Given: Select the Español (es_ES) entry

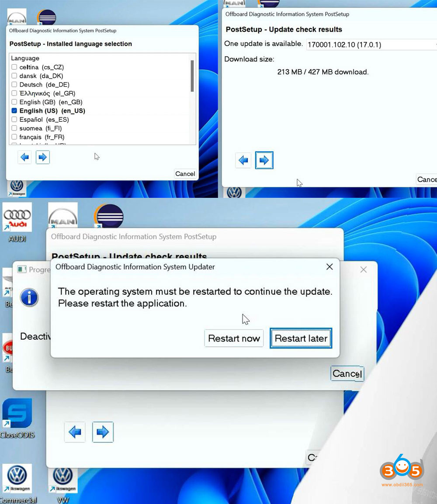Looking at the screenshot, I should [14, 119].
